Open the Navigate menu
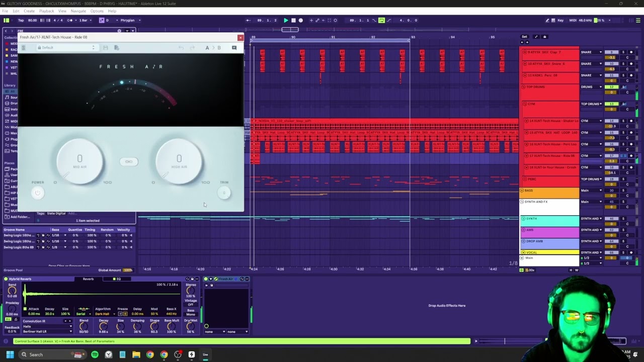This screenshot has height=362, width=644. point(78,11)
